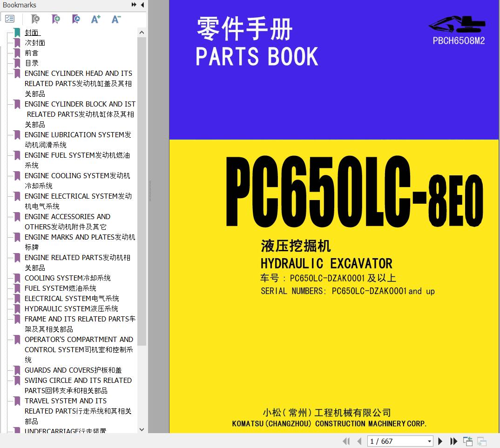Click the bookmarks scrollbar down arrow

pos(142,429)
